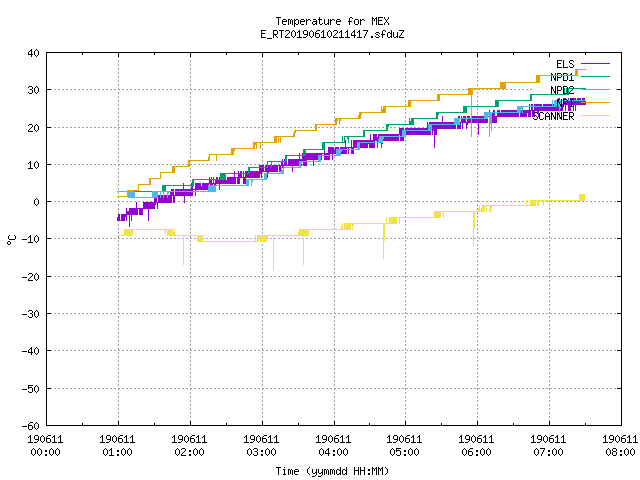Click the green NPD1 legend line sample
The height and width of the screenshot is (480, 640).
click(595, 76)
